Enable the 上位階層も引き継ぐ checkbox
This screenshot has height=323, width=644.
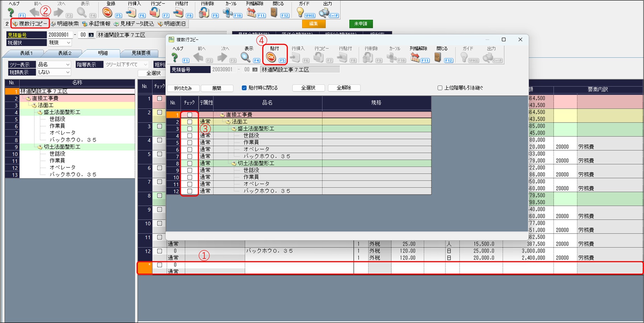(x=440, y=88)
